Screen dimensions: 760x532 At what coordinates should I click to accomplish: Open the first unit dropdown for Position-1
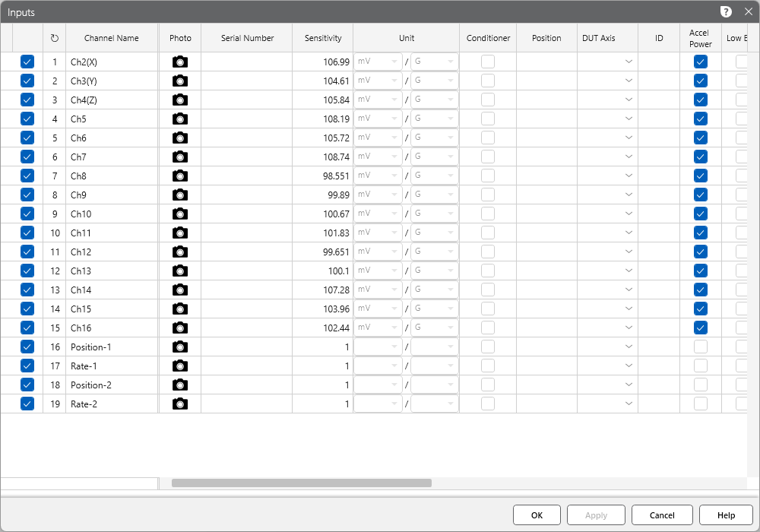(378, 347)
